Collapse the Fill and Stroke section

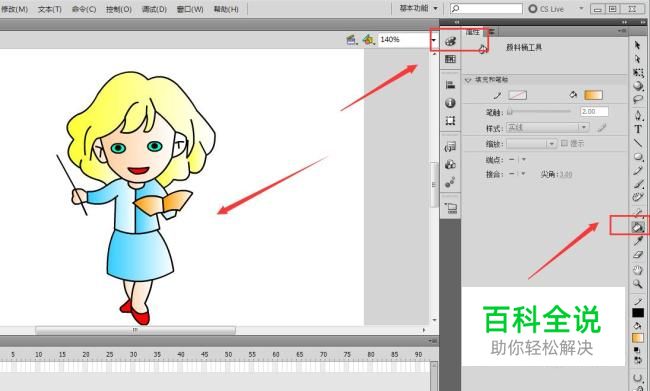pyautogui.click(x=468, y=79)
